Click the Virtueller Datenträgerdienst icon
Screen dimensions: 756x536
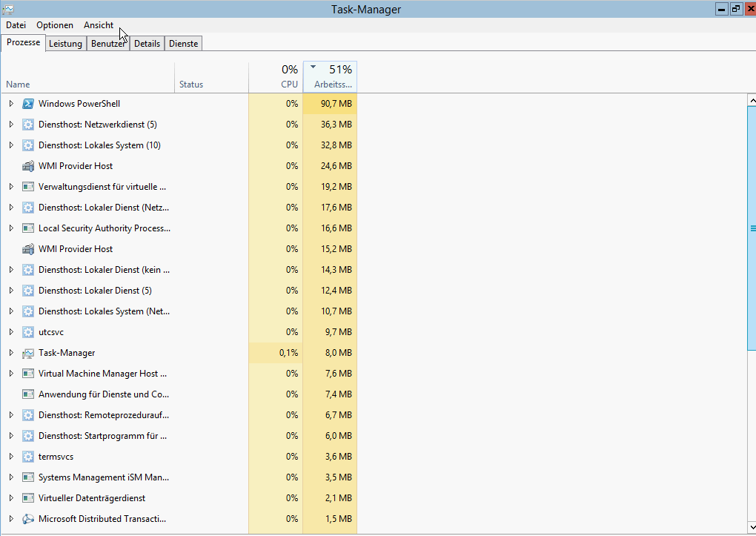28,498
